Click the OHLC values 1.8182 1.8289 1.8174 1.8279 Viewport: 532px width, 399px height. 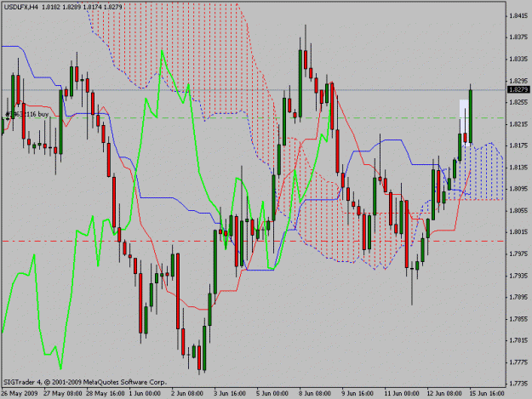click(82, 7)
